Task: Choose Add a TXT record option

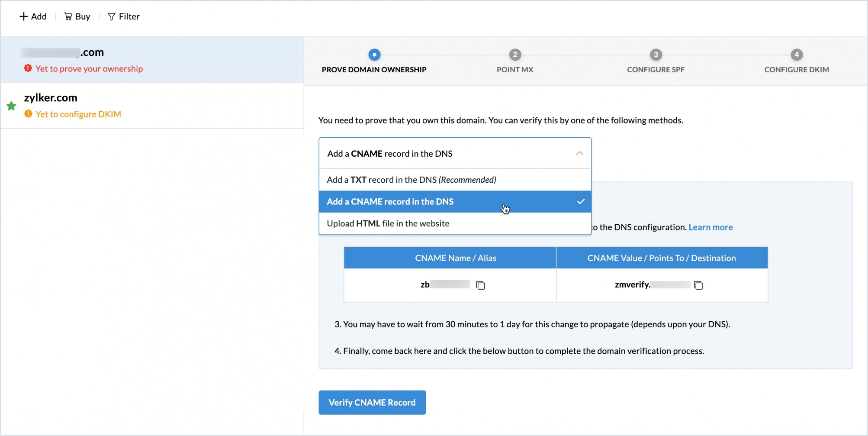Action: pyautogui.click(x=455, y=180)
